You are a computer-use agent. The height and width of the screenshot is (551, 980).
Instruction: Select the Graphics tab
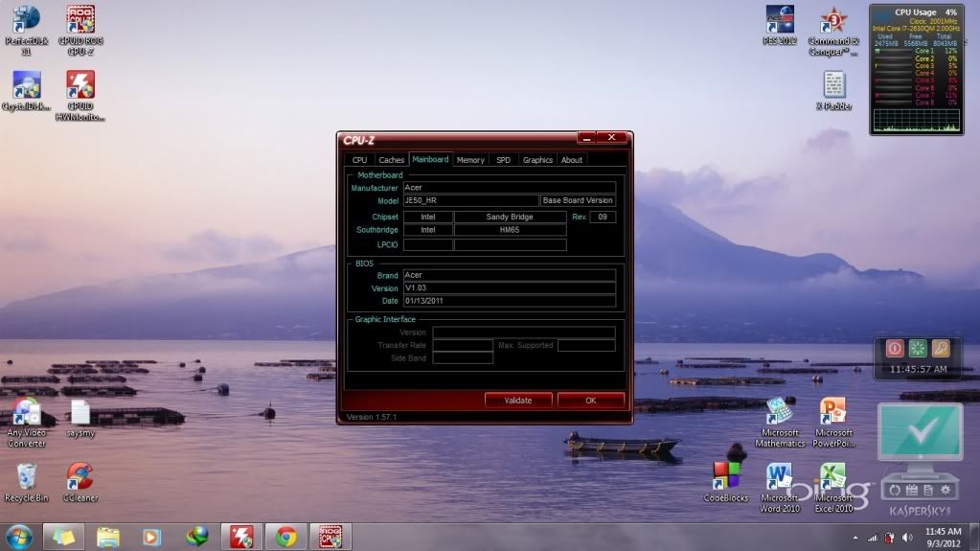pos(537,160)
